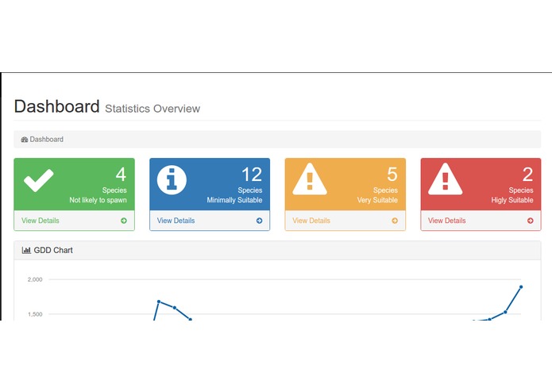Click the highest data point at chart's right end
This screenshot has width=552, height=392.
point(521,287)
